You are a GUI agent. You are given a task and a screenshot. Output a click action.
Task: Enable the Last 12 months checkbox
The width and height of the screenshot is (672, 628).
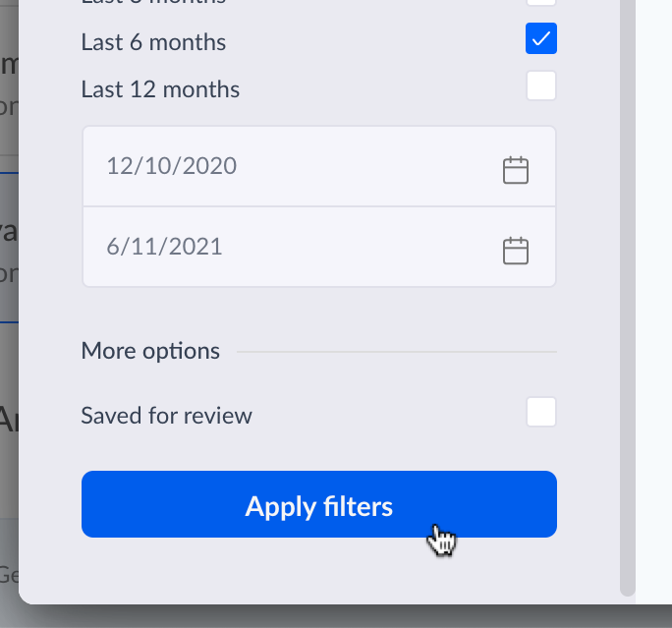(x=541, y=86)
